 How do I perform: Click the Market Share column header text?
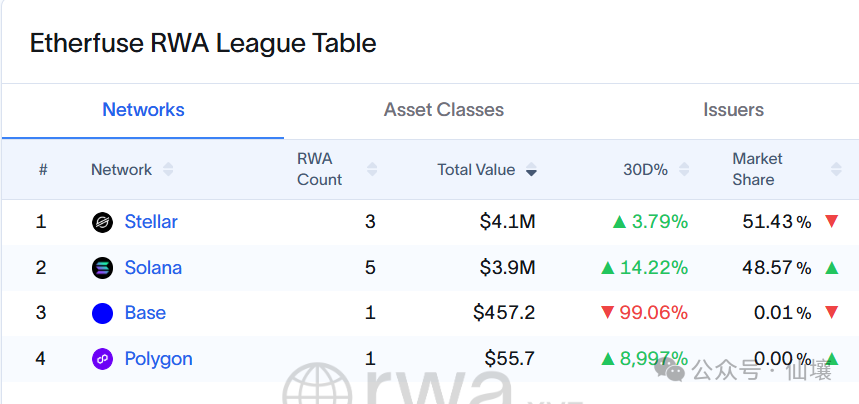(757, 169)
